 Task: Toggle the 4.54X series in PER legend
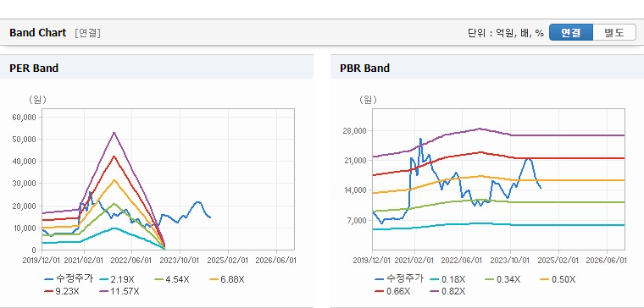point(172,279)
